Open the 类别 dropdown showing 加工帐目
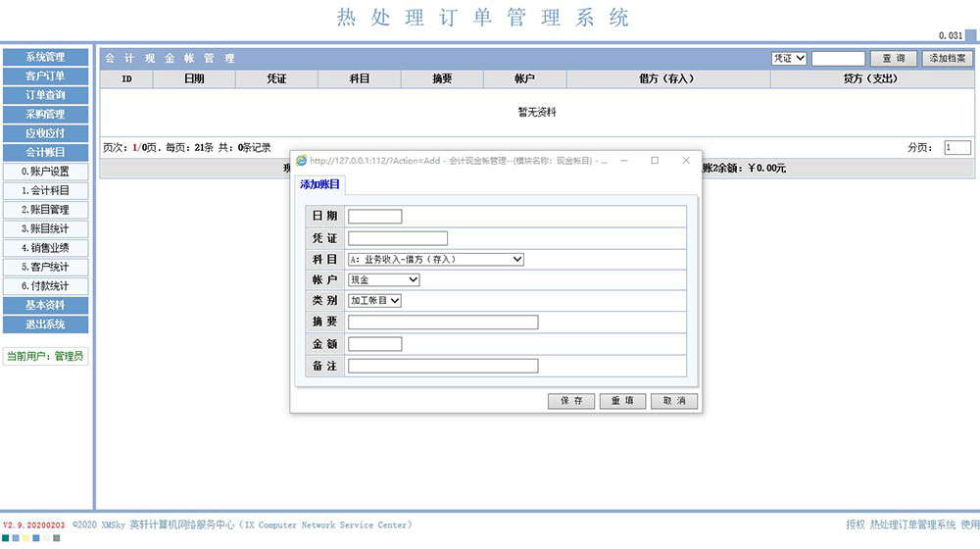Screen dimensions: 980x549 374,301
